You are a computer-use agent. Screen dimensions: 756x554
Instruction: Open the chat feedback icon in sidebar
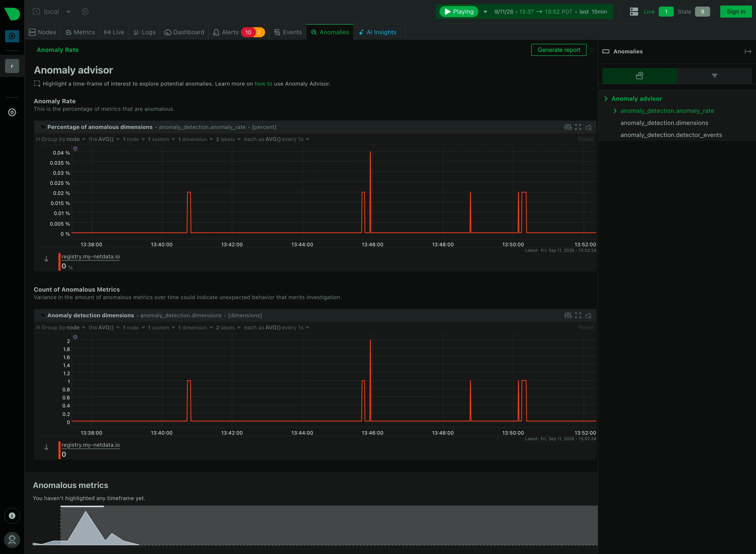[x=12, y=36]
